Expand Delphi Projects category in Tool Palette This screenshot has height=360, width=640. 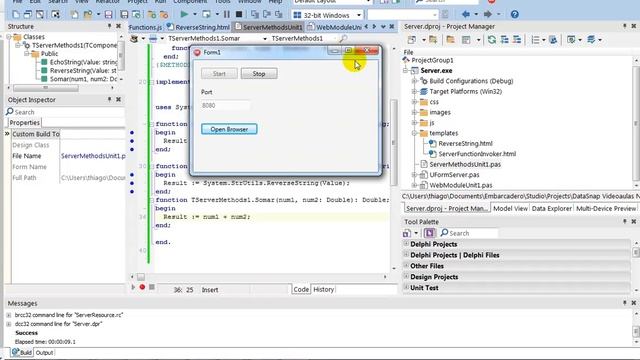pos(406,244)
